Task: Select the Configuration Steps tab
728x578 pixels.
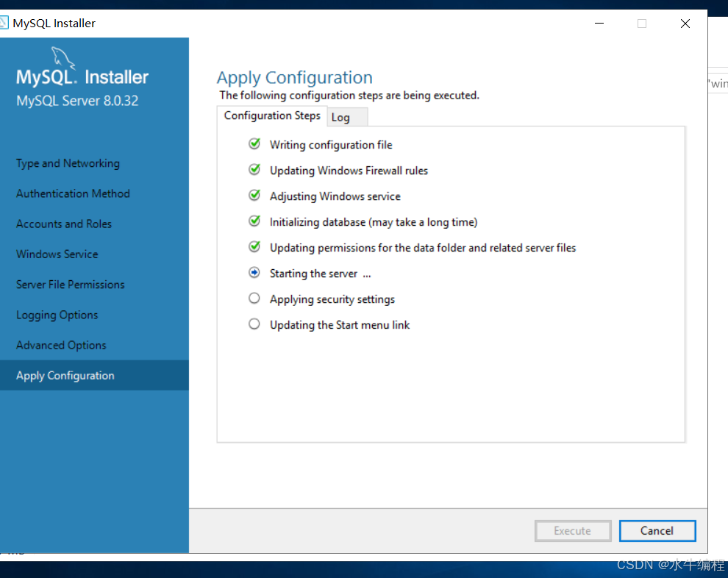Action: [x=272, y=116]
